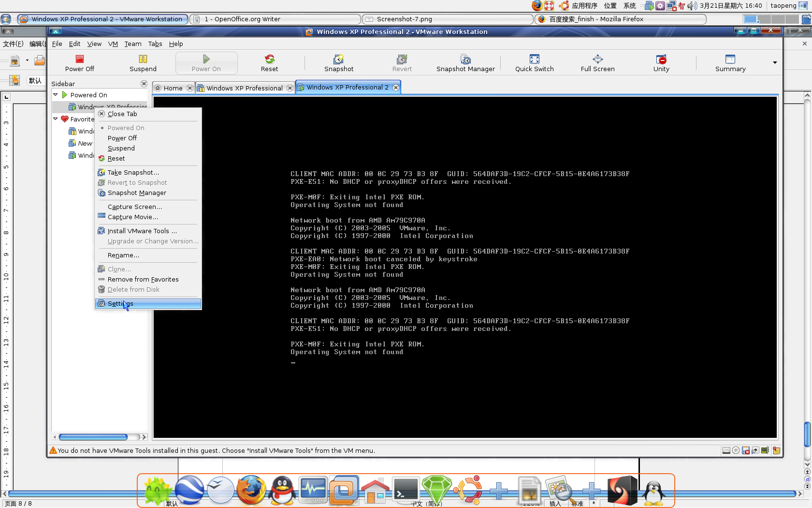Click the hard disk status bar icon

click(726, 450)
